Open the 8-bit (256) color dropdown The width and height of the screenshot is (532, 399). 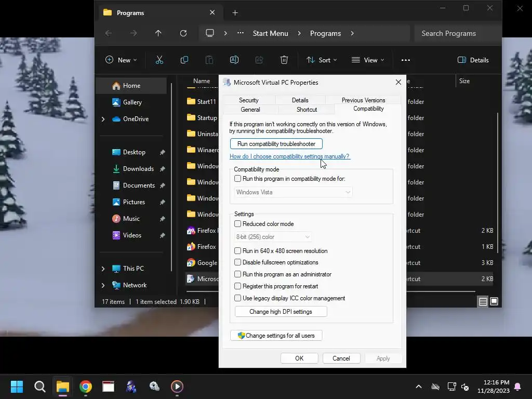click(273, 237)
